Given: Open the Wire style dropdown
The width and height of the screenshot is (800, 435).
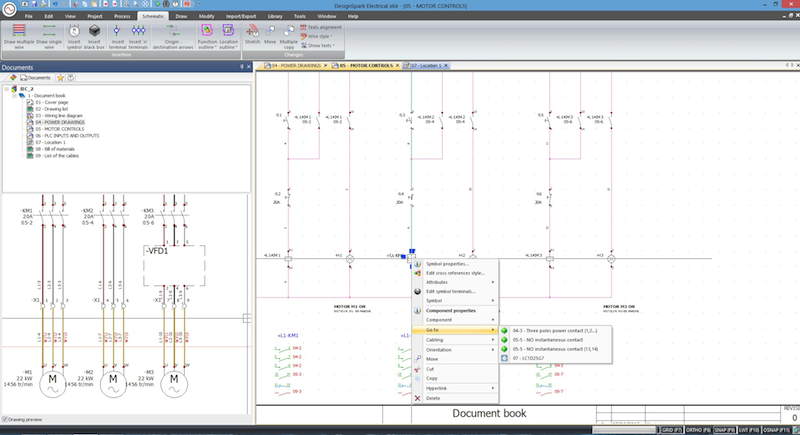Looking at the screenshot, I should (x=317, y=36).
